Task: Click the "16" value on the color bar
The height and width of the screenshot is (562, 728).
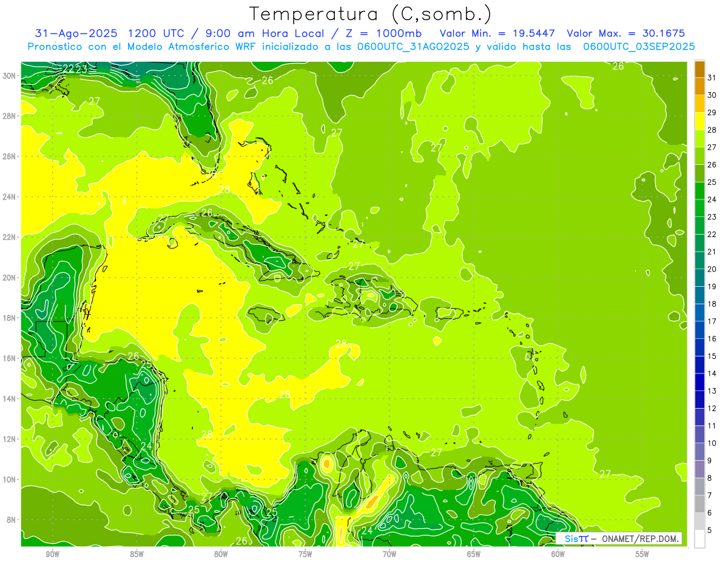Action: pos(712,339)
